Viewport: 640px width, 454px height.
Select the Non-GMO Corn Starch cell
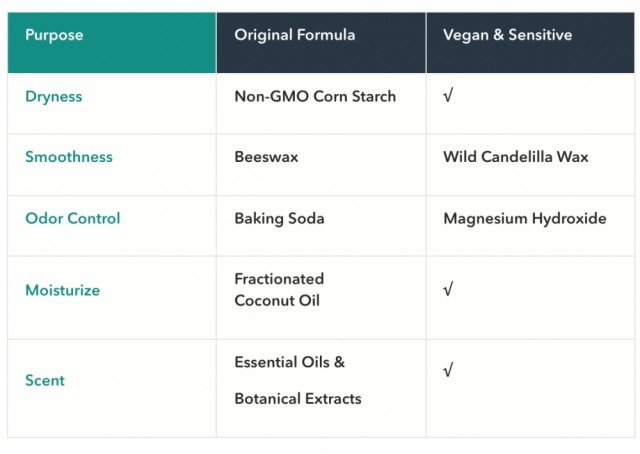(x=321, y=103)
